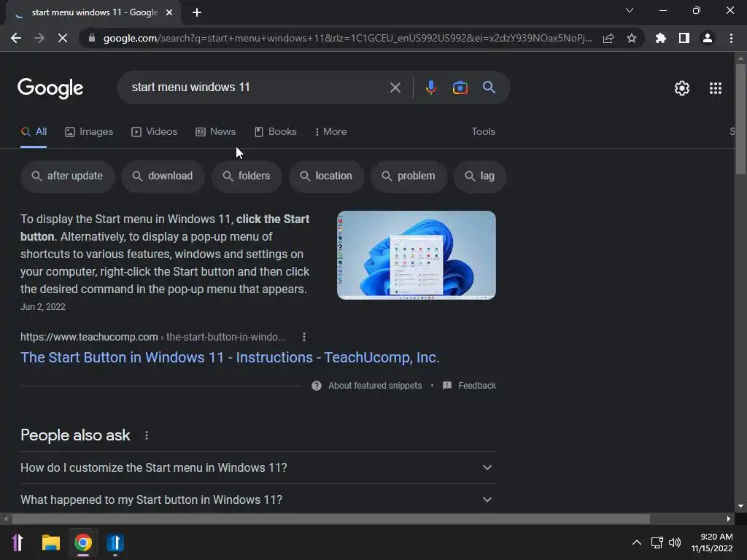Submit search with the magnifying glass icon
This screenshot has height=560, width=747.
489,87
